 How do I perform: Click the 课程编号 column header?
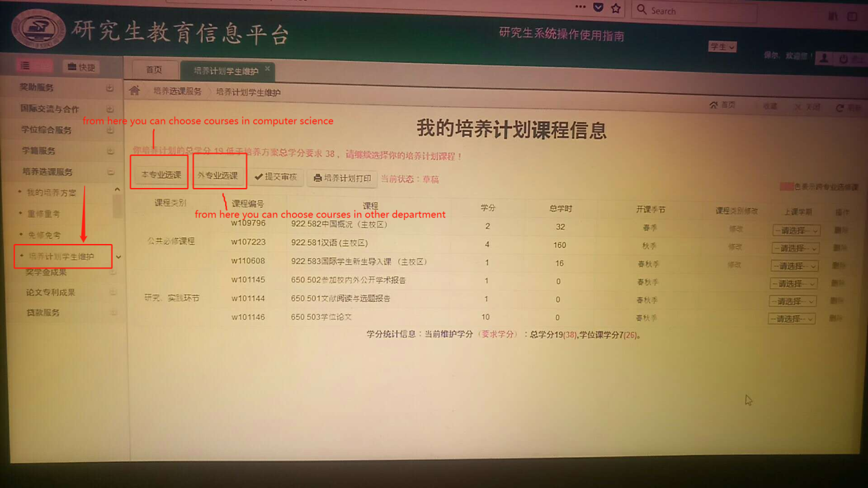coord(248,204)
